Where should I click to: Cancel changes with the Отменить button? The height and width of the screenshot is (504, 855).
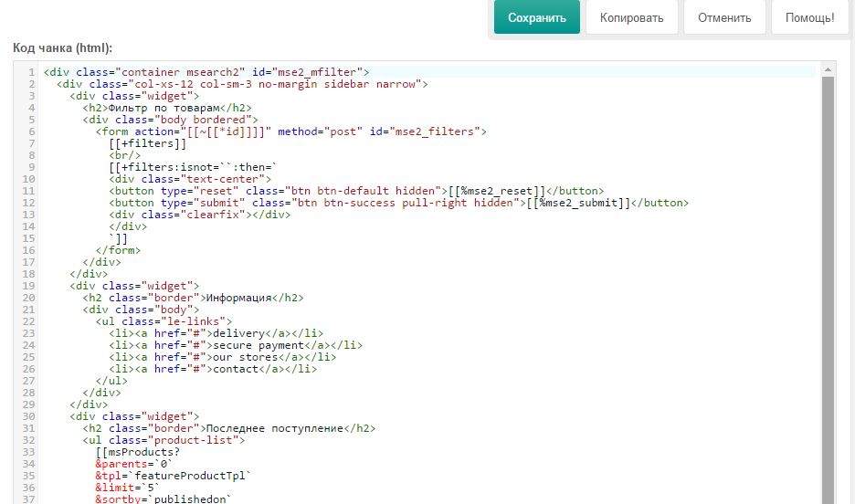tap(724, 17)
